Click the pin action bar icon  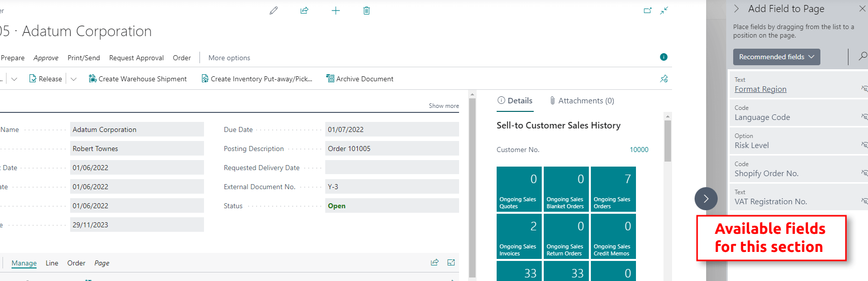[664, 79]
